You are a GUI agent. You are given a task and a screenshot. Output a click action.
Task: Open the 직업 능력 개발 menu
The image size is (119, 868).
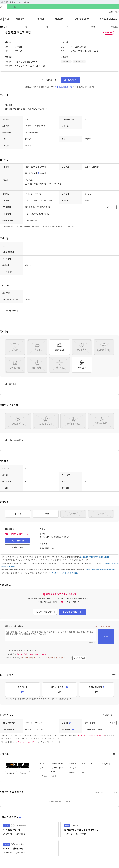pyautogui.click(x=81, y=19)
